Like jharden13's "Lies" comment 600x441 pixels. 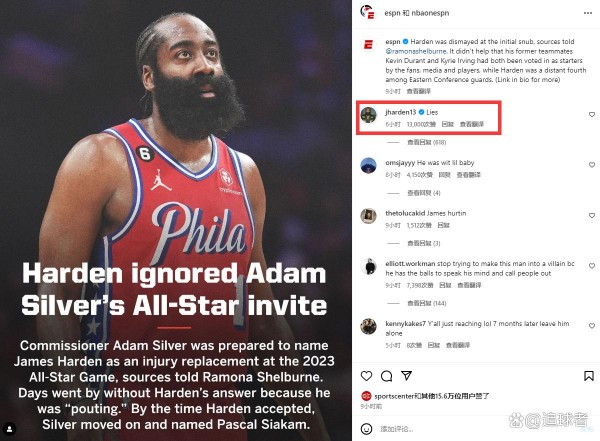(x=592, y=114)
